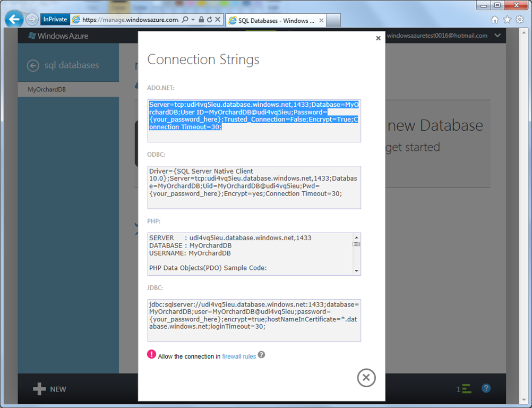This screenshot has width=532, height=408.
Task: Open the address bar autocomplete dropdown arrow
Action: [193, 20]
